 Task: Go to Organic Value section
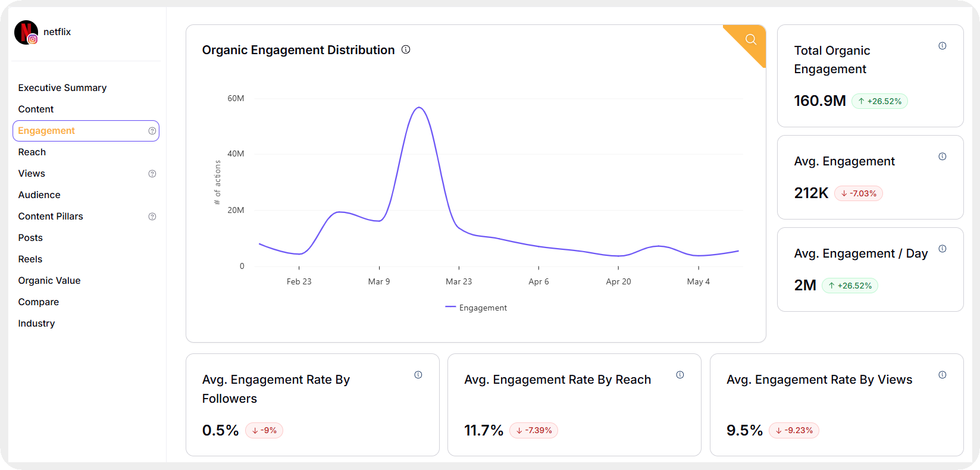tap(49, 281)
